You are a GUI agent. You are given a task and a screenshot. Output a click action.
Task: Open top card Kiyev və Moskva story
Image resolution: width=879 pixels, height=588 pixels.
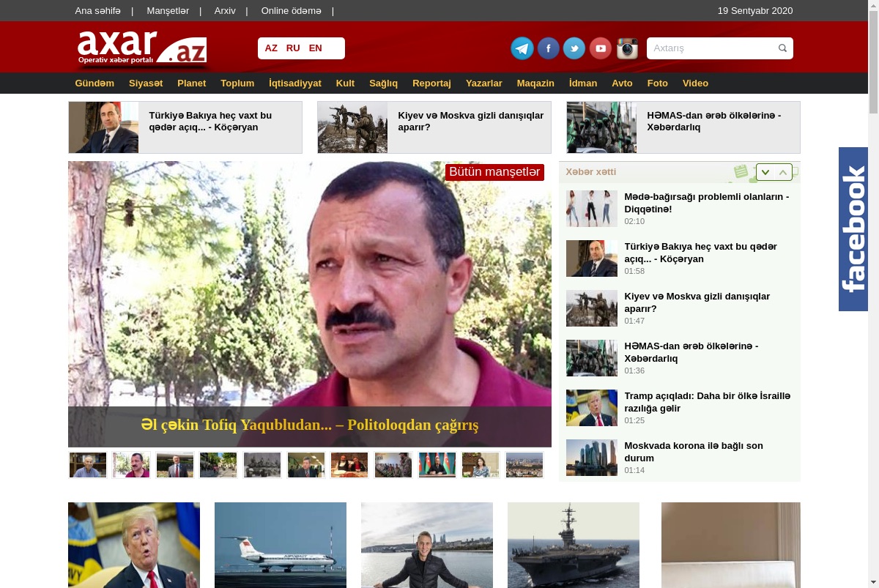click(x=434, y=127)
